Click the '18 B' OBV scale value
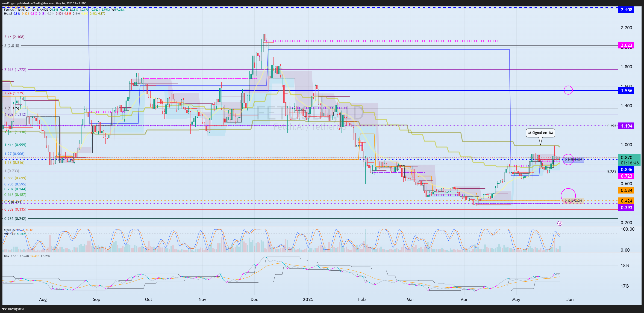The width and height of the screenshot is (644, 313). (625, 266)
